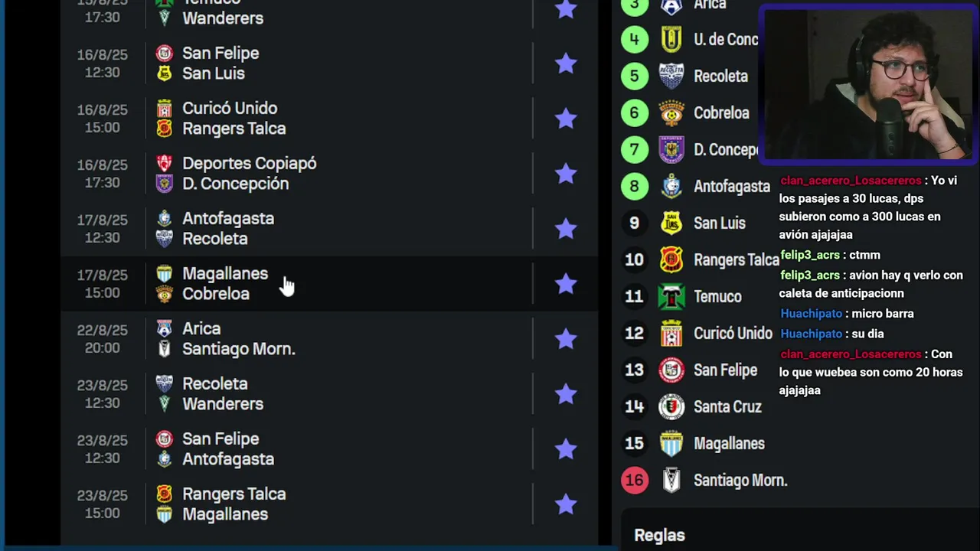Screen dimensions: 980x551
Task: Select position 16 relegation badge
Action: [634, 481]
